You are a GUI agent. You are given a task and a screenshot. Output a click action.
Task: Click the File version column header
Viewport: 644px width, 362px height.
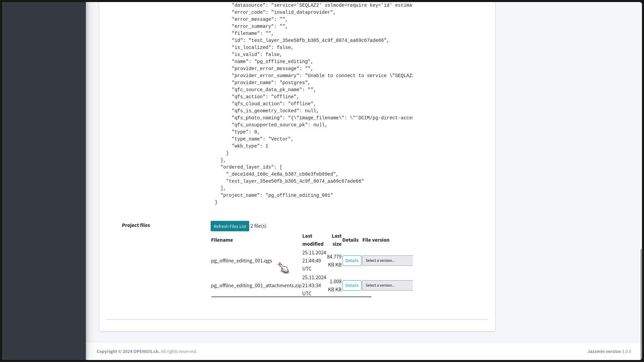(376, 240)
